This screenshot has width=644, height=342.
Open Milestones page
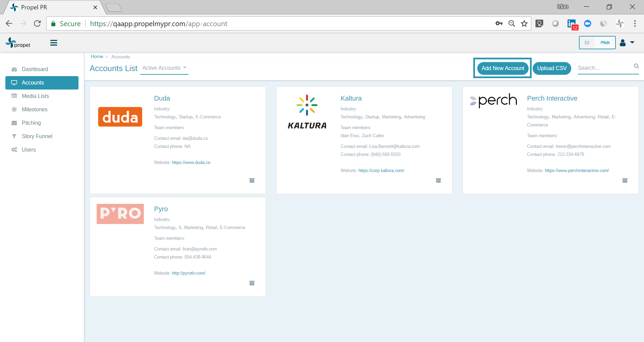coord(35,109)
